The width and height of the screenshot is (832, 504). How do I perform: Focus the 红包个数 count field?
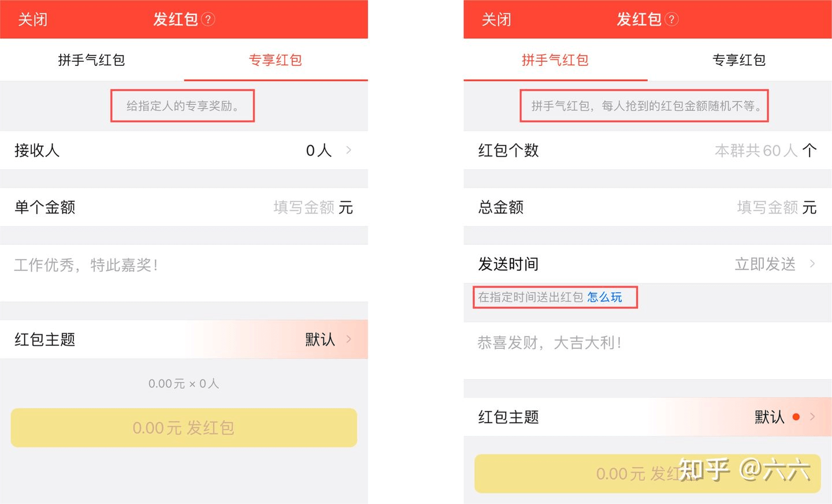tap(648, 150)
